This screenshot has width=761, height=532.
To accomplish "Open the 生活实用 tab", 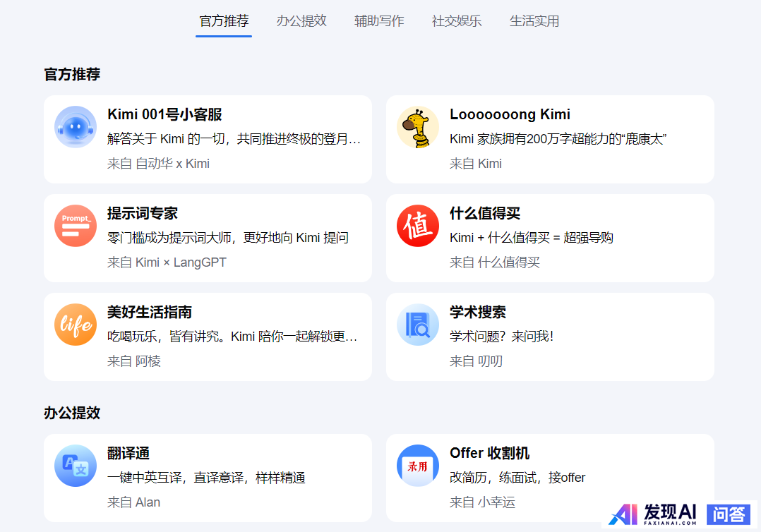I will [x=534, y=21].
